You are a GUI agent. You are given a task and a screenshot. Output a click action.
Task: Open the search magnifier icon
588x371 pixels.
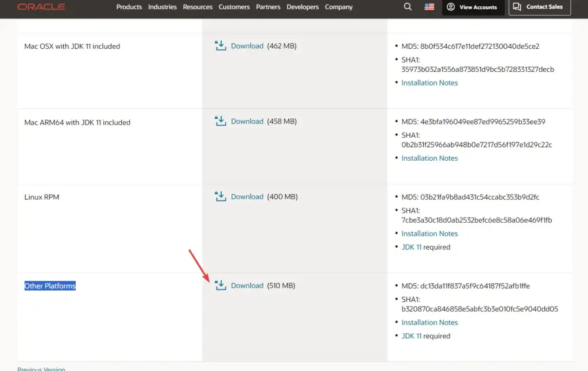tap(408, 7)
